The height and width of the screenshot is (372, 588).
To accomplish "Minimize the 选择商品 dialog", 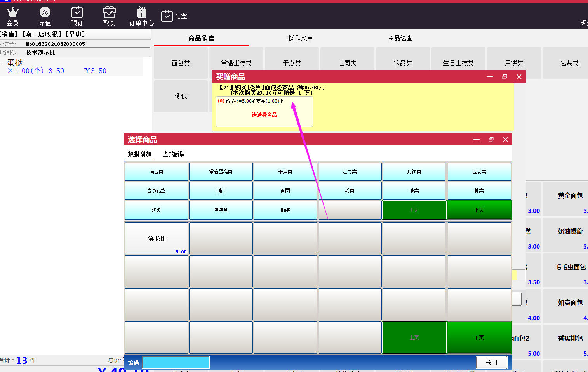I will point(477,140).
